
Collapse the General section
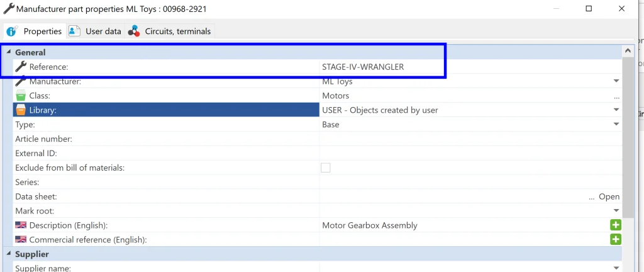coord(8,53)
